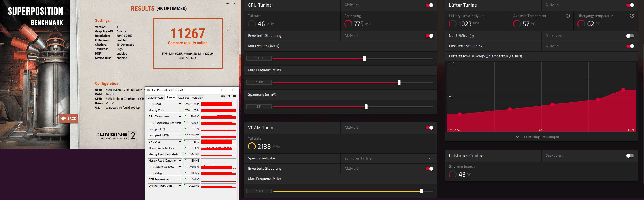The height and width of the screenshot is (200, 644).
Task: Open help for Übergangstemperatur
Action: pos(632,16)
